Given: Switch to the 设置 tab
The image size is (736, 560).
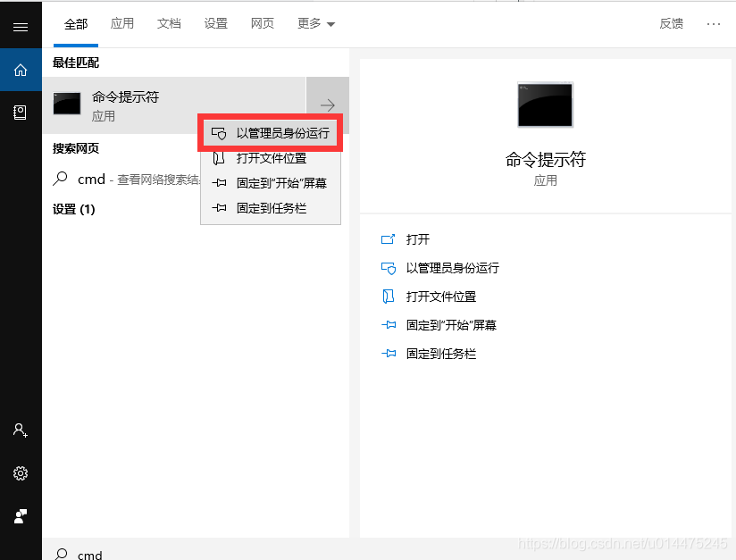Looking at the screenshot, I should pyautogui.click(x=216, y=23).
